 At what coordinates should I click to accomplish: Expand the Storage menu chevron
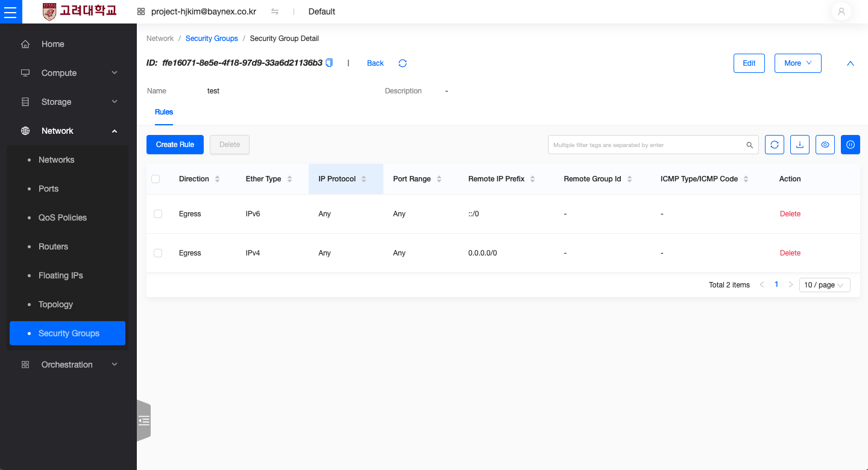coord(115,102)
